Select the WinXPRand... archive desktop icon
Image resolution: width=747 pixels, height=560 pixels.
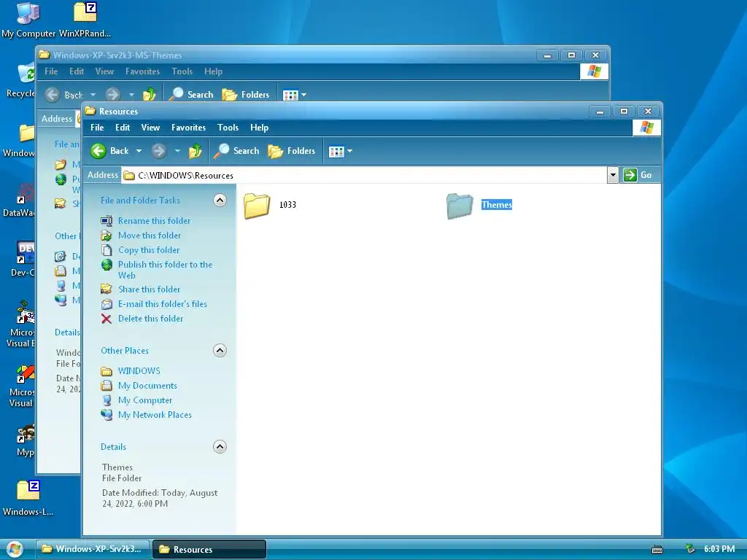tap(85, 20)
